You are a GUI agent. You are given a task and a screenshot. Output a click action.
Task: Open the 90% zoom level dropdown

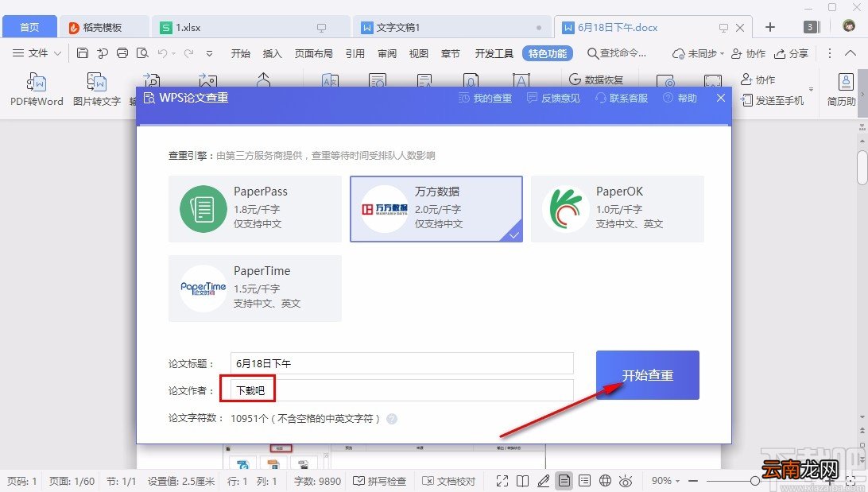click(665, 481)
